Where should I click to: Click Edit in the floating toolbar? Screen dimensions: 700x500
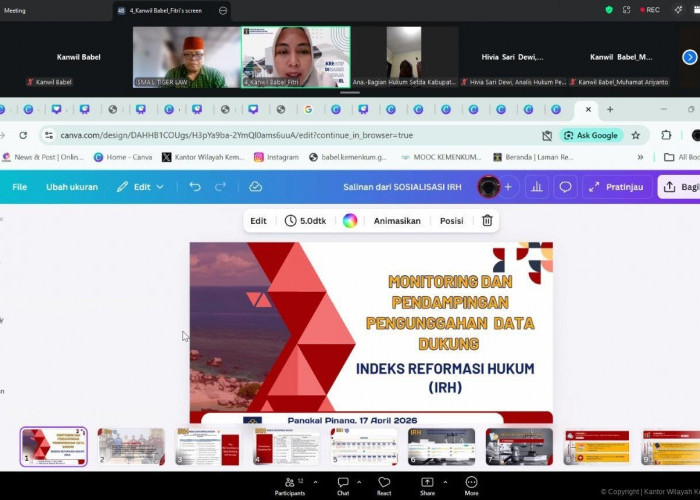click(258, 221)
